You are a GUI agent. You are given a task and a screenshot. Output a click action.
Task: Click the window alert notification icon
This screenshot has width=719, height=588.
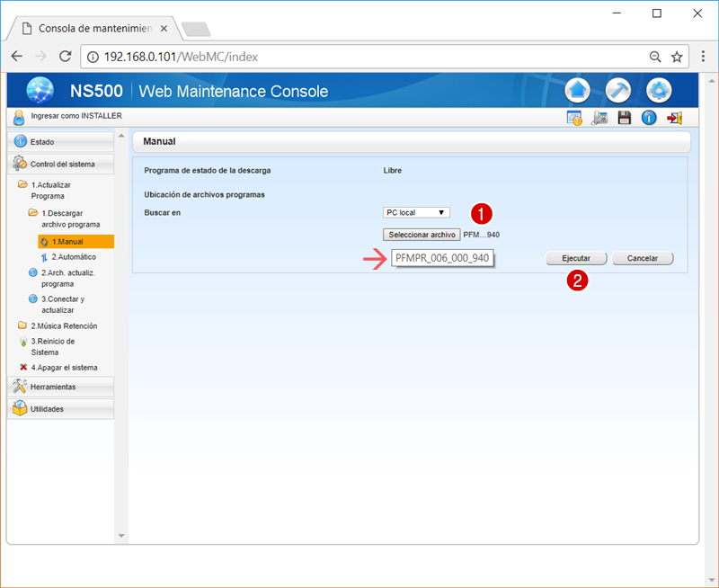coord(574,118)
